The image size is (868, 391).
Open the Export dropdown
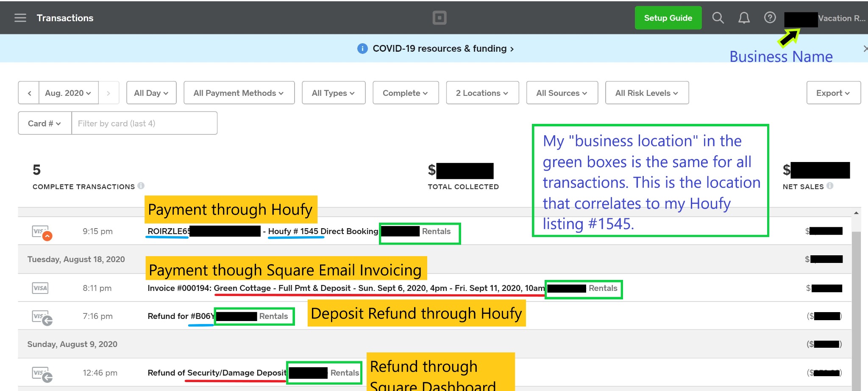[x=833, y=93]
